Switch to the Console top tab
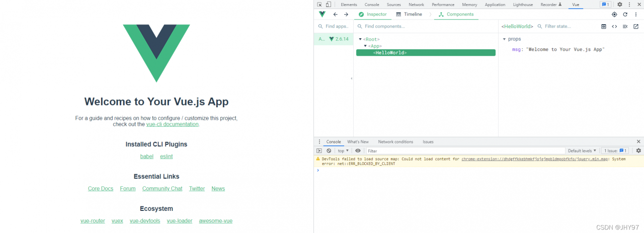This screenshot has width=644, height=233. (x=372, y=5)
